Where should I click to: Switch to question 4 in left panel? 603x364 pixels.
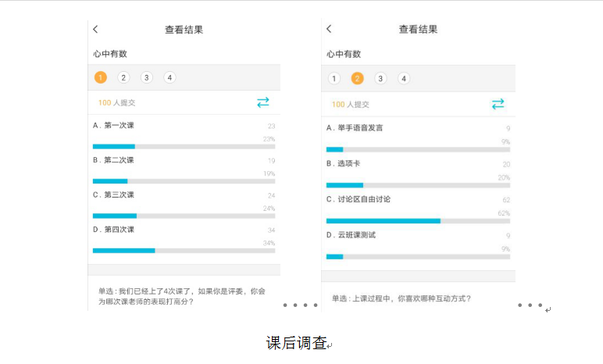(x=169, y=77)
